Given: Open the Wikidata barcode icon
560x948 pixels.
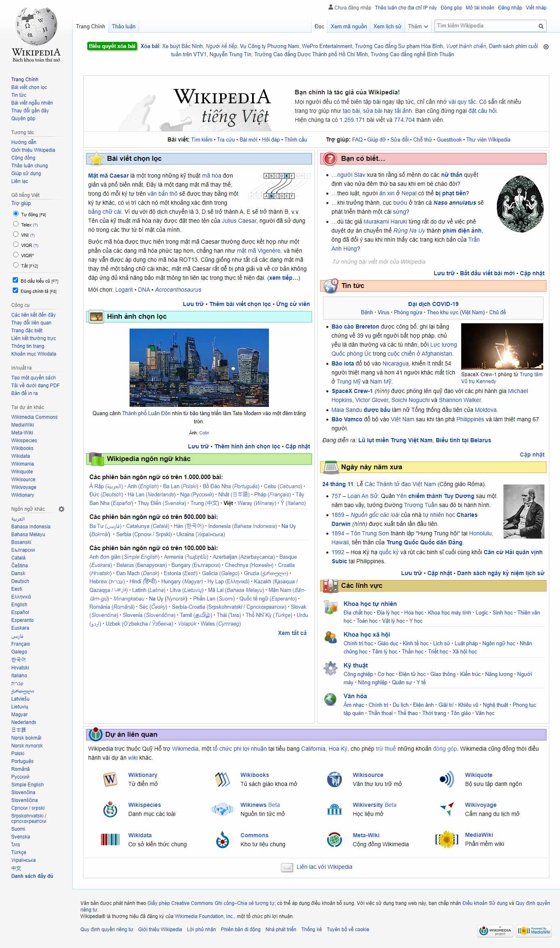Looking at the screenshot, I should [x=110, y=839].
